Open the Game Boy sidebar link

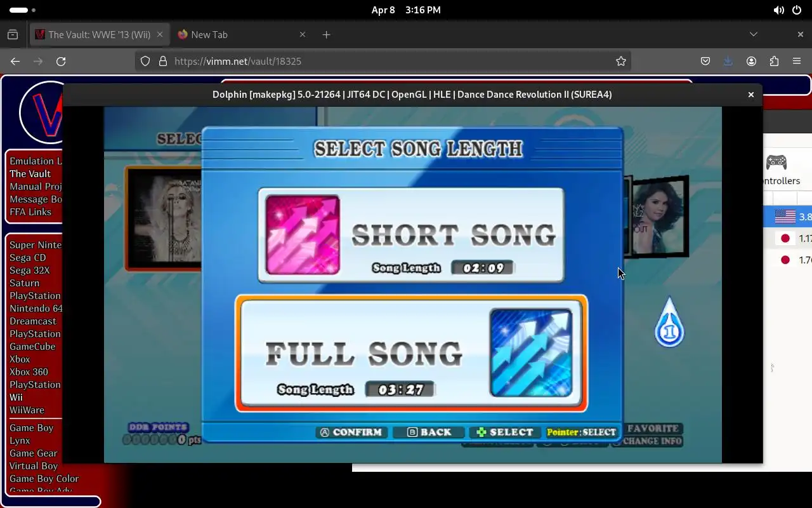pos(31,427)
